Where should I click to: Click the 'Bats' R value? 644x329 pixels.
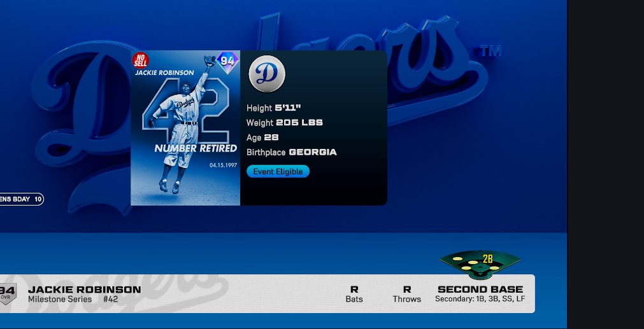pyautogui.click(x=354, y=290)
